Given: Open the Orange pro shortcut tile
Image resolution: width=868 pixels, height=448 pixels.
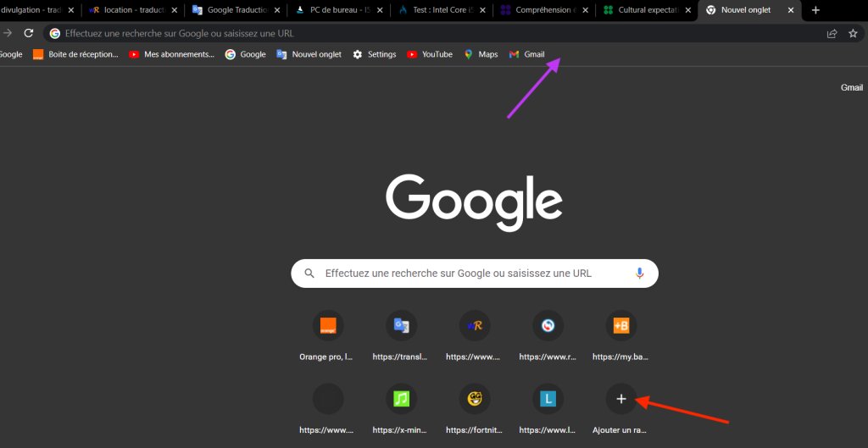Looking at the screenshot, I should click(328, 336).
